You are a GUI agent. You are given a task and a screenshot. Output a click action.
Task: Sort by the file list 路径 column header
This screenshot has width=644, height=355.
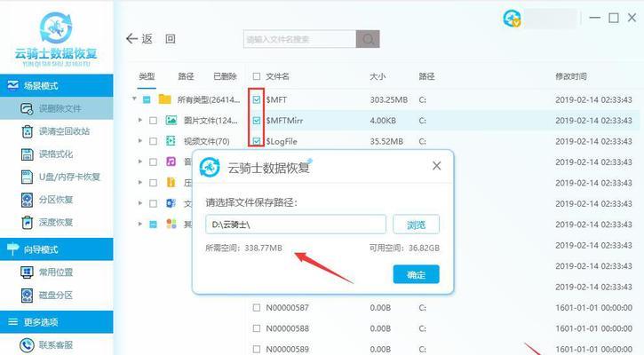pyautogui.click(x=426, y=76)
